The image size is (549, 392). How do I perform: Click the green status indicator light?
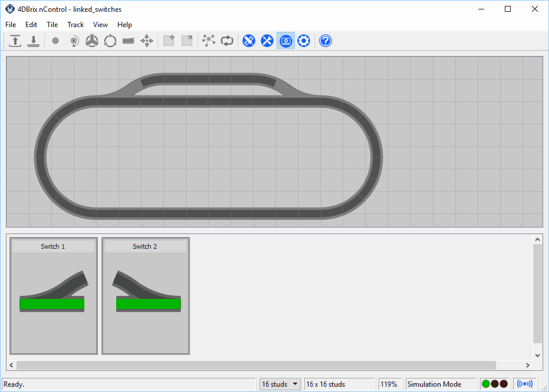coord(486,384)
